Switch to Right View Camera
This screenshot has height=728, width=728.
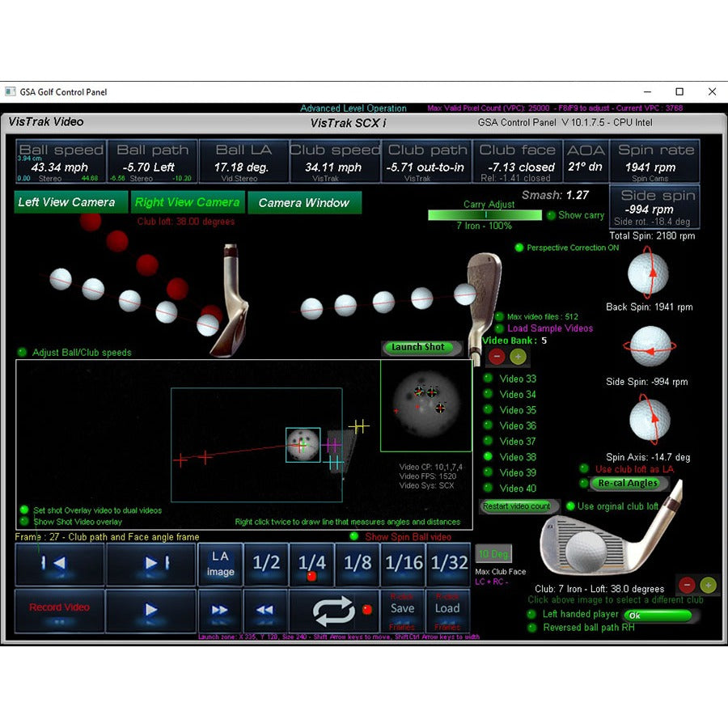click(188, 202)
